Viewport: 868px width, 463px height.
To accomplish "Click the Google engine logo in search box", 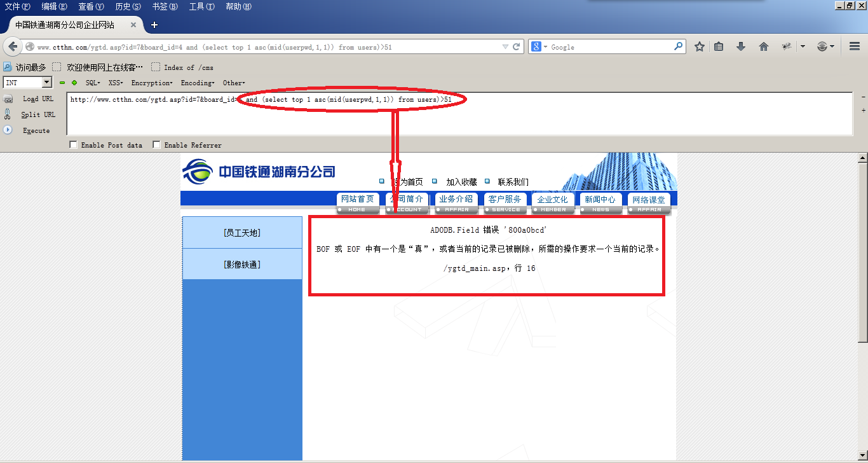I will click(x=537, y=46).
